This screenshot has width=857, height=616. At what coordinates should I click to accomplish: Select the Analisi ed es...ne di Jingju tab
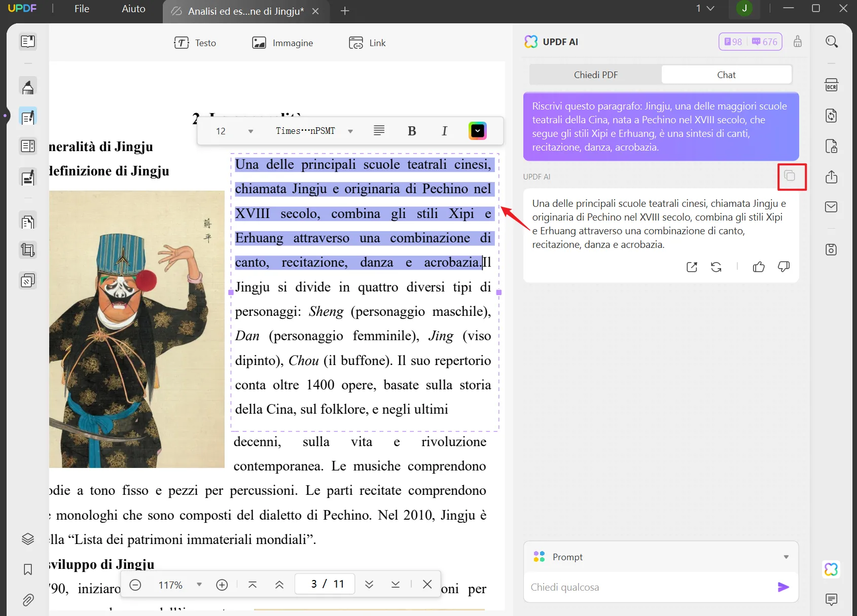(246, 11)
